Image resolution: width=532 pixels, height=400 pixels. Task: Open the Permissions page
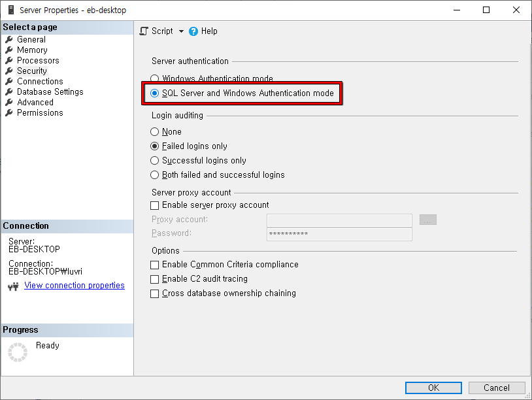pos(40,113)
